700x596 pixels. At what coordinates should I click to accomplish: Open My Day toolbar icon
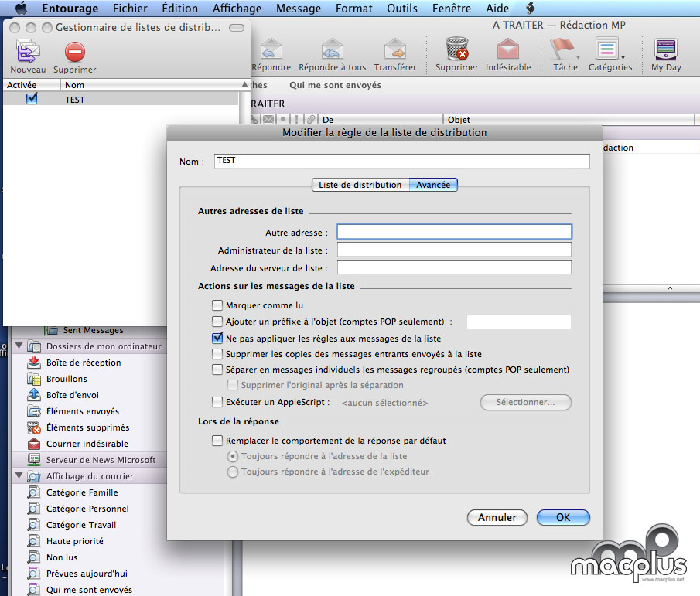click(x=666, y=49)
